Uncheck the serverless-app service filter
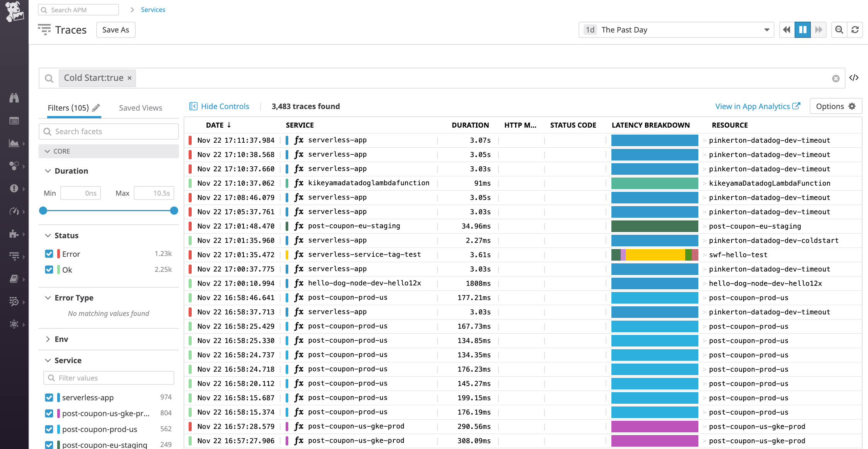 pyautogui.click(x=49, y=398)
